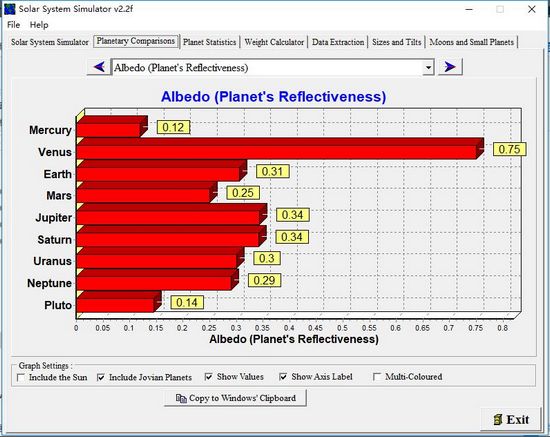Switch to Weight Calculator tab
Viewport: 550px width, 437px height.
click(274, 42)
